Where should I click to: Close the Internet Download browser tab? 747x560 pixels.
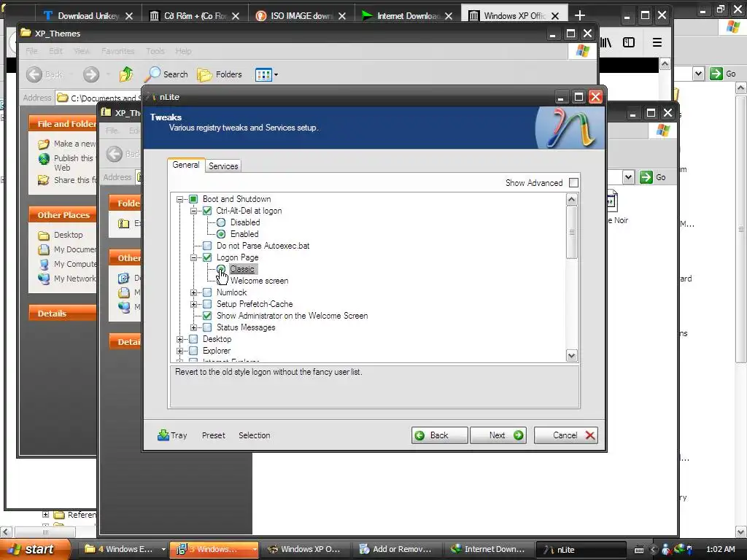pyautogui.click(x=449, y=16)
